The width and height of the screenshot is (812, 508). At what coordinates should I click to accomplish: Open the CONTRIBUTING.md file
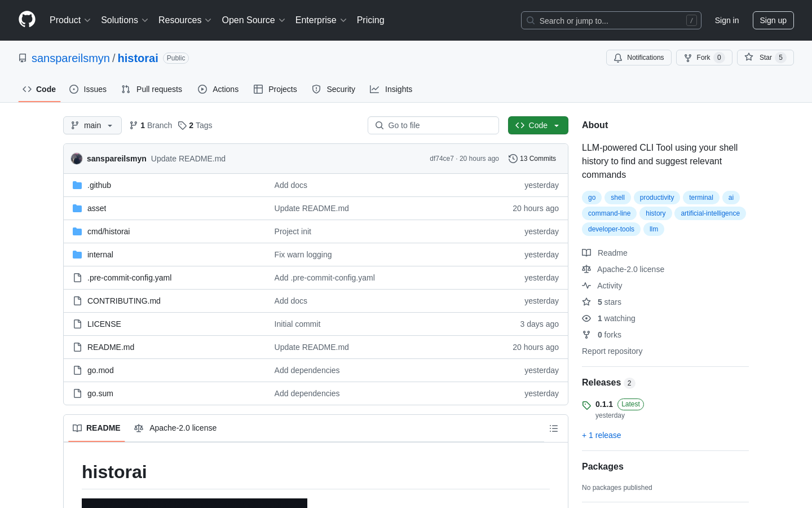124,301
